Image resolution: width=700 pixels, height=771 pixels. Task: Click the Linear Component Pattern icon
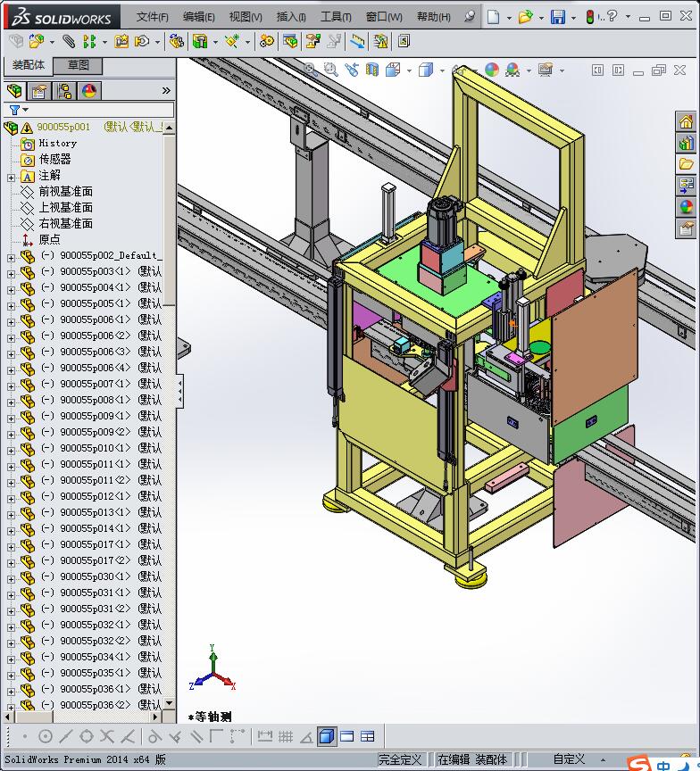coord(89,42)
